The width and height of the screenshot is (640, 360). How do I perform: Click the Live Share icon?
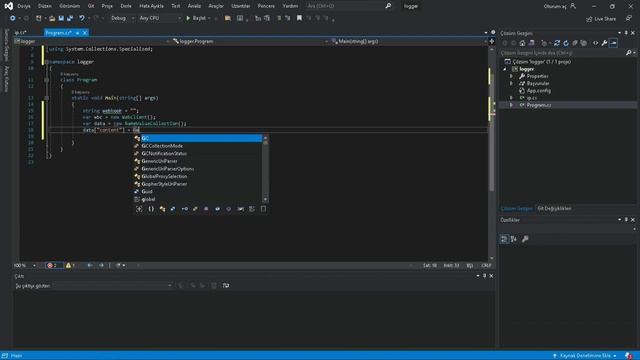coord(601,19)
